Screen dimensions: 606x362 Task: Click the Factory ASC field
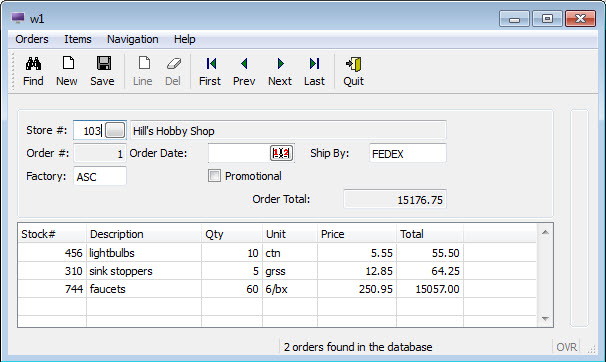pos(100,176)
